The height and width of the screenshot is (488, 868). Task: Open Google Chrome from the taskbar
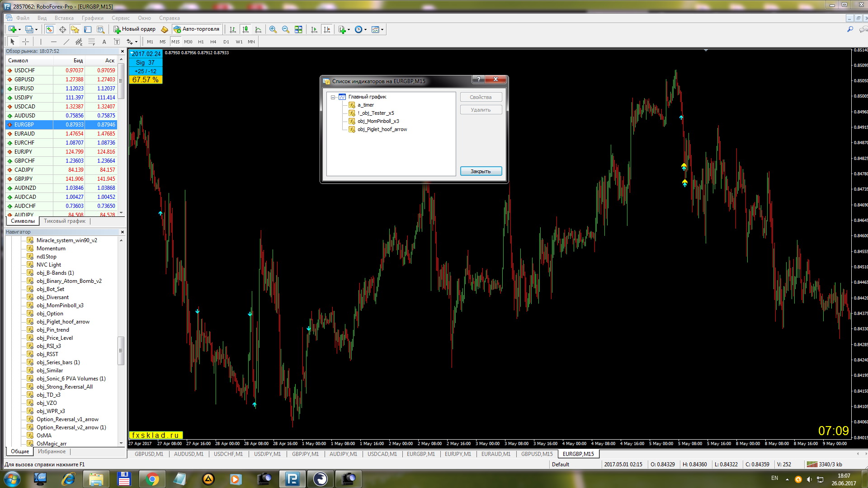pos(153,479)
